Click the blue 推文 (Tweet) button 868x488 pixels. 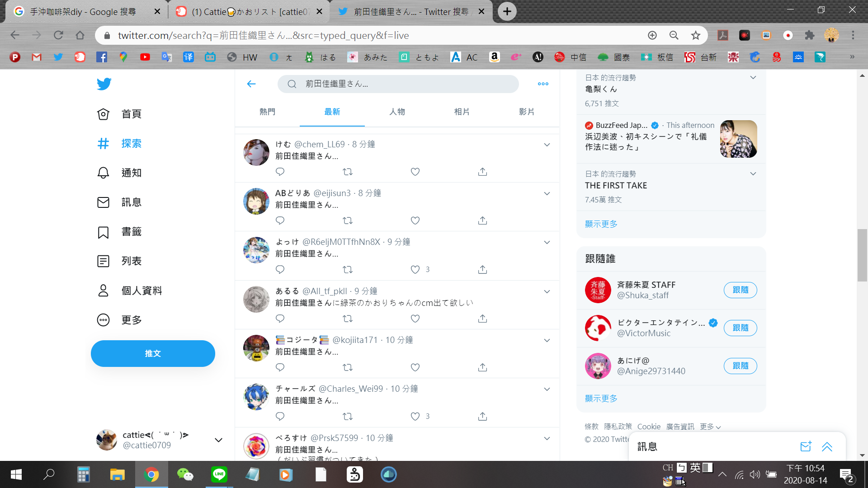[153, 353]
